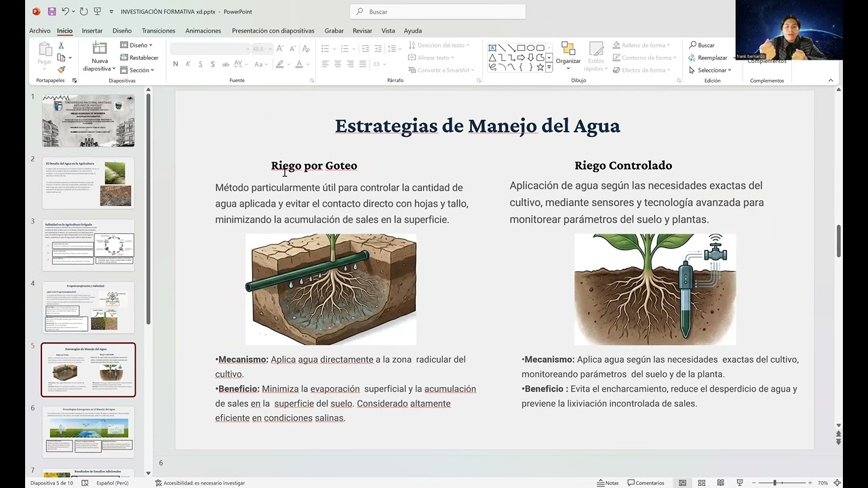The image size is (868, 488).
Task: Switch to Slide Sorter view icon
Action: 701,483
